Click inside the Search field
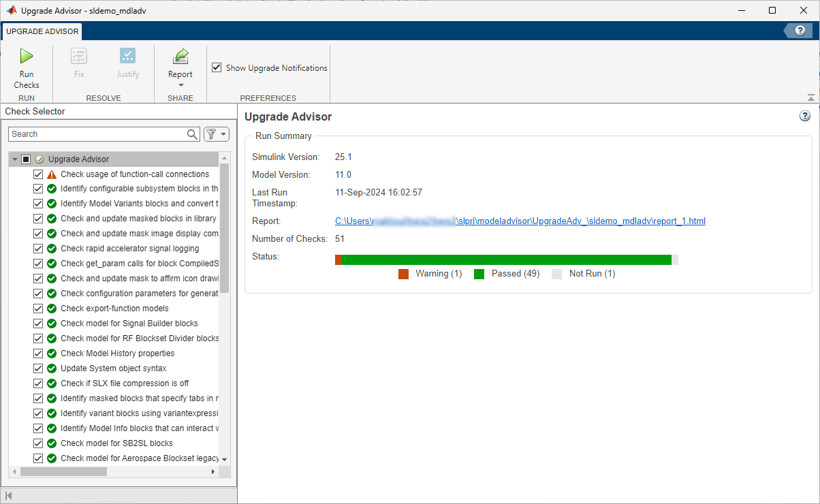Image resolution: width=820 pixels, height=504 pixels. (x=95, y=134)
